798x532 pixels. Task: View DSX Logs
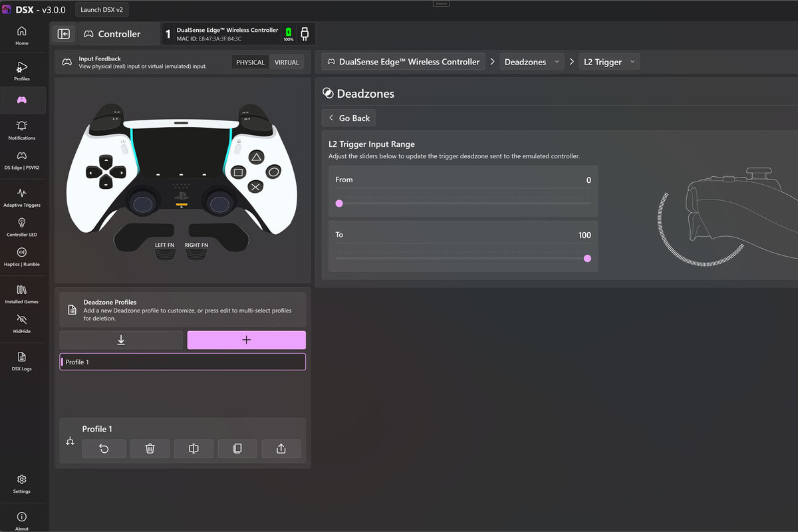tap(22, 361)
